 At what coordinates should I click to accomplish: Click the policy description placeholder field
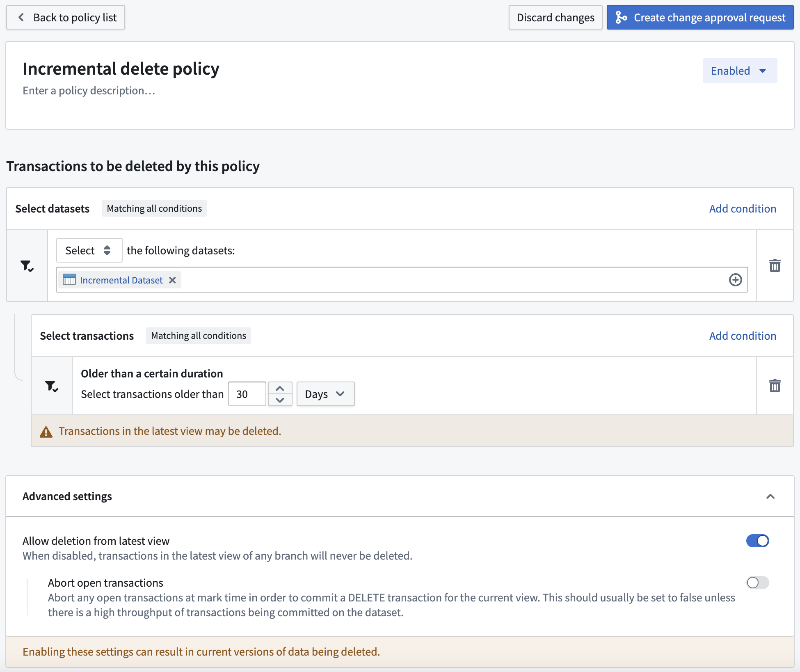(x=89, y=91)
